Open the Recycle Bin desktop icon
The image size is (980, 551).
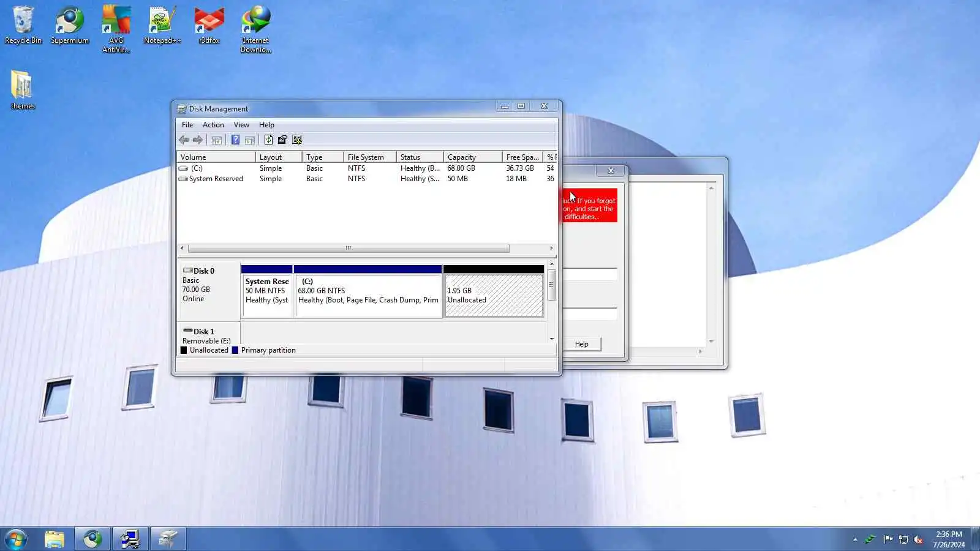tap(23, 25)
